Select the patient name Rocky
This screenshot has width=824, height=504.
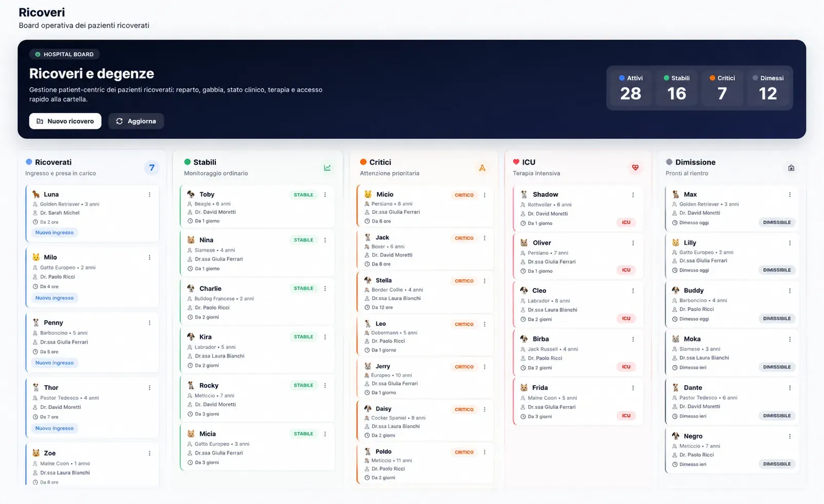209,386
